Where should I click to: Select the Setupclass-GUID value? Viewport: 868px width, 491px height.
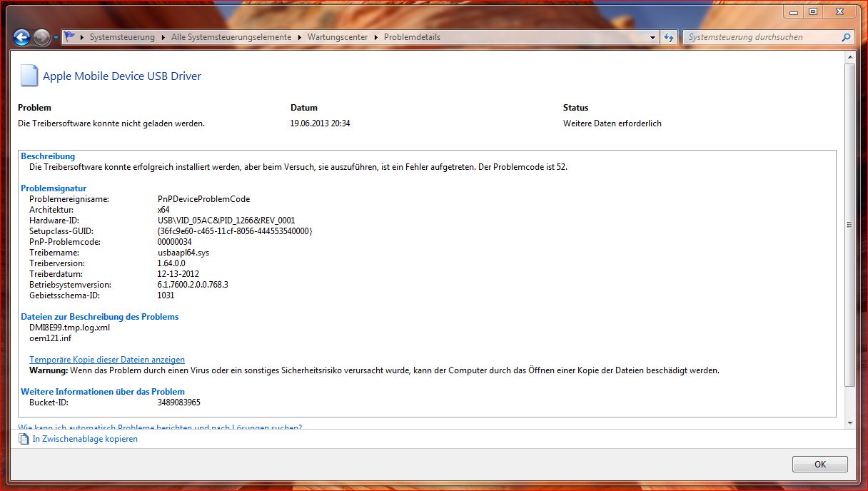coord(235,231)
